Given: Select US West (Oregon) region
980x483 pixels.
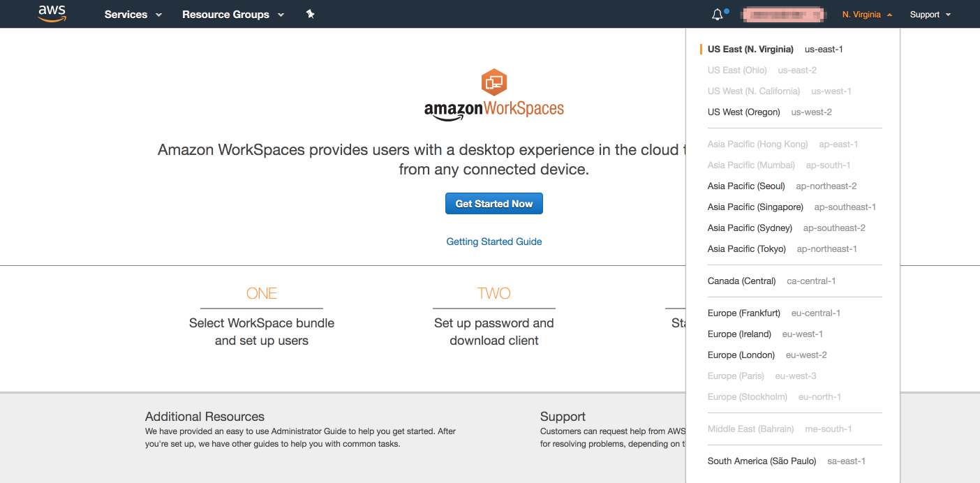Looking at the screenshot, I should pyautogui.click(x=743, y=112).
